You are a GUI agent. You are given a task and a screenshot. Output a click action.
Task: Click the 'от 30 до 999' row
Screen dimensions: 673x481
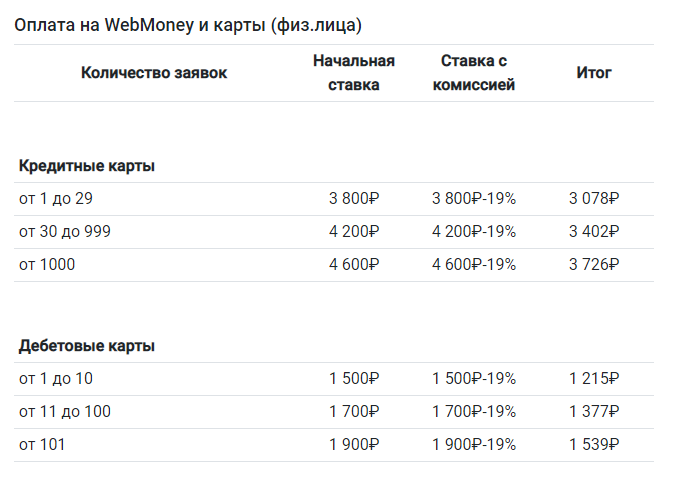click(65, 232)
